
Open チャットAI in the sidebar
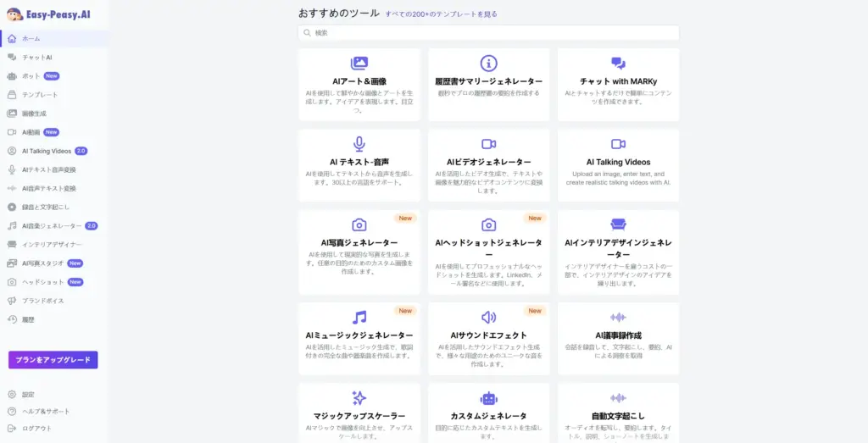[x=36, y=58]
